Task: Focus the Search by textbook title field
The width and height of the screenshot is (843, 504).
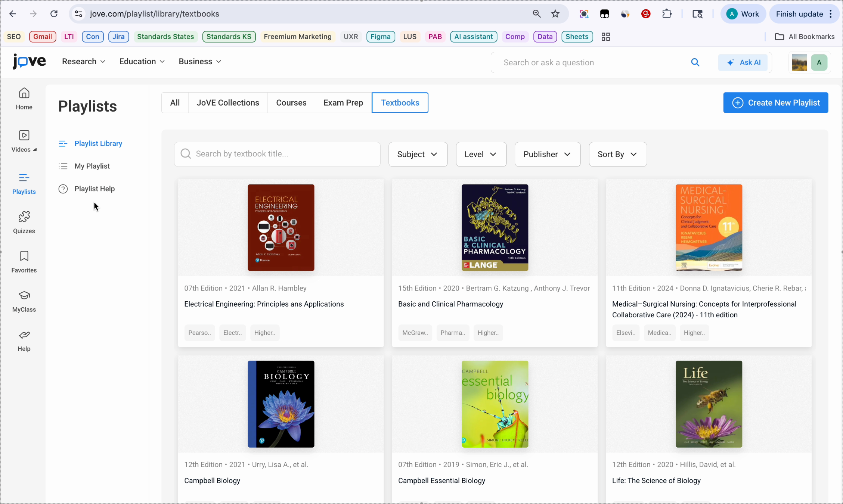Action: [277, 154]
